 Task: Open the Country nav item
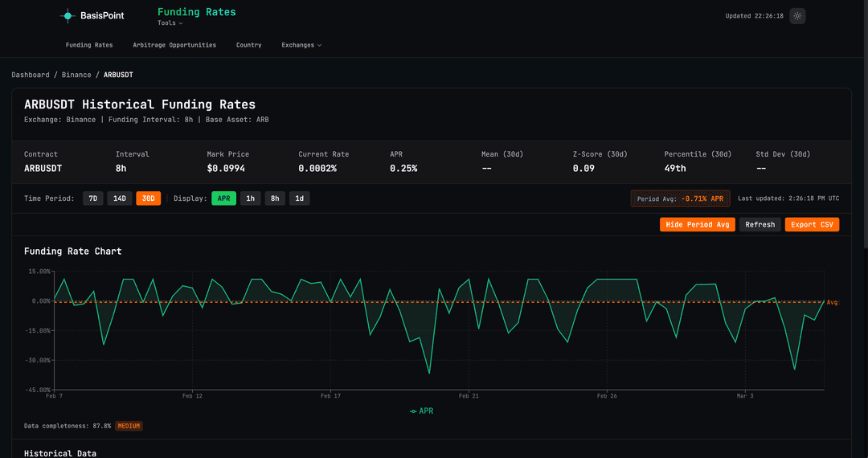(248, 45)
